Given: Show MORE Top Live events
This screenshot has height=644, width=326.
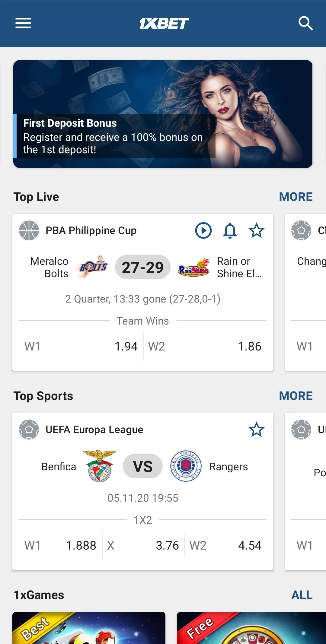Looking at the screenshot, I should click(296, 197).
